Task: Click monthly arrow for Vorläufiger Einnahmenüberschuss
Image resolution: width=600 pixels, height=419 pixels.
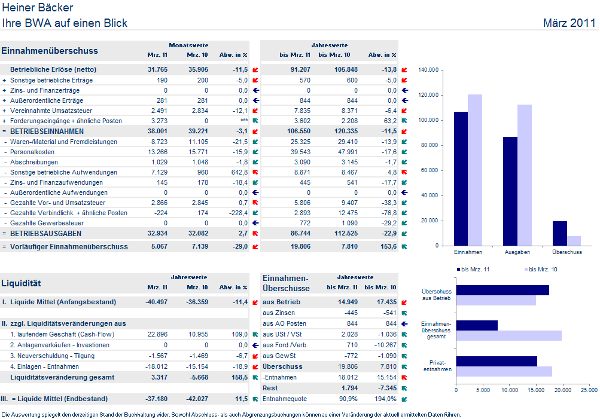Action: 256,247
